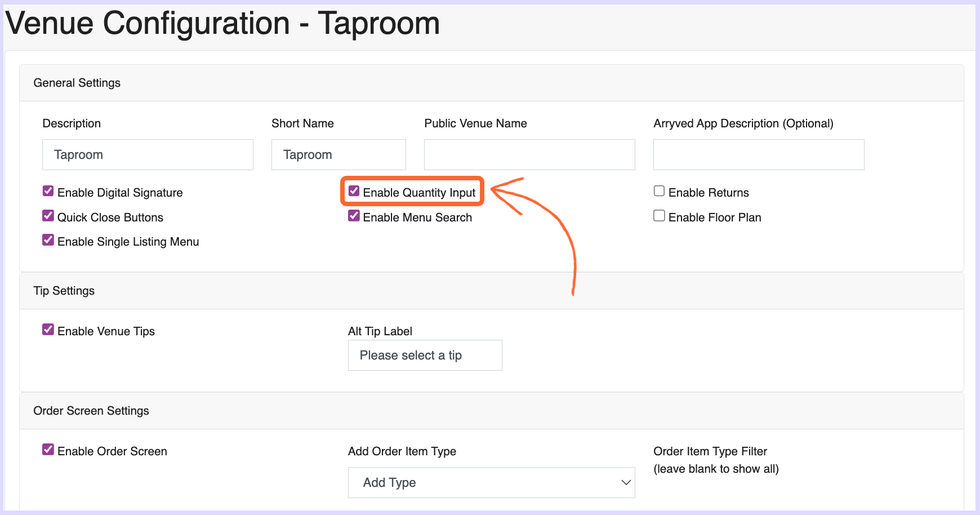Toggle the Enable Menu Search checkbox
Image resolution: width=980 pixels, height=515 pixels.
click(x=354, y=216)
